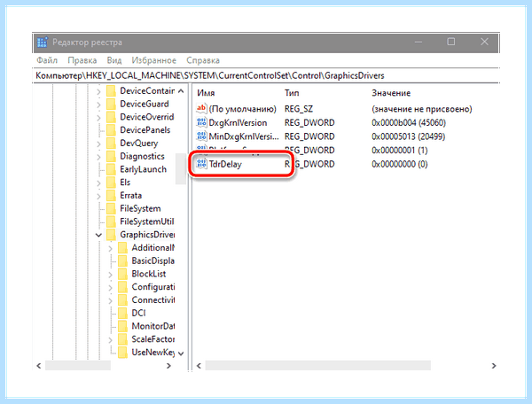Image resolution: width=532 pixels, height=404 pixels.
Task: Click tree pane scroll down arrow
Action: click(x=181, y=353)
